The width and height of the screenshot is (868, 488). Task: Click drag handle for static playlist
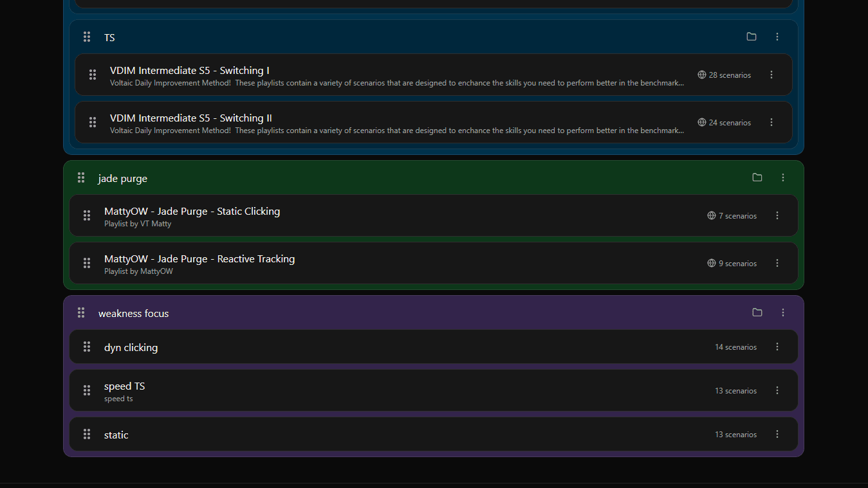87,434
